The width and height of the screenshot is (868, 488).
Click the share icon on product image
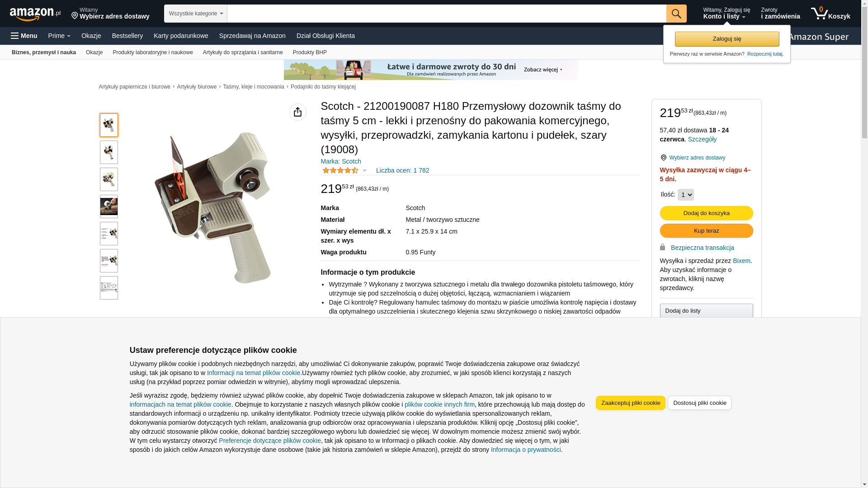point(297,112)
